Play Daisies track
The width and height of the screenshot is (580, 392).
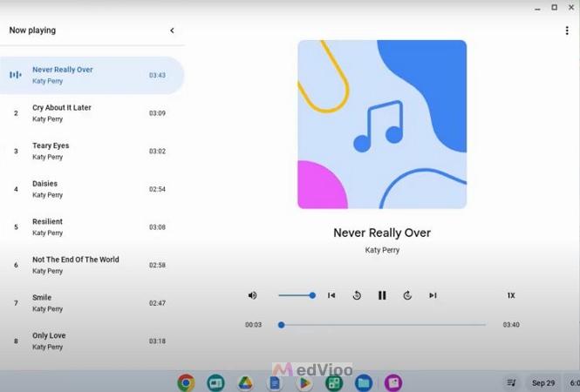tap(92, 189)
